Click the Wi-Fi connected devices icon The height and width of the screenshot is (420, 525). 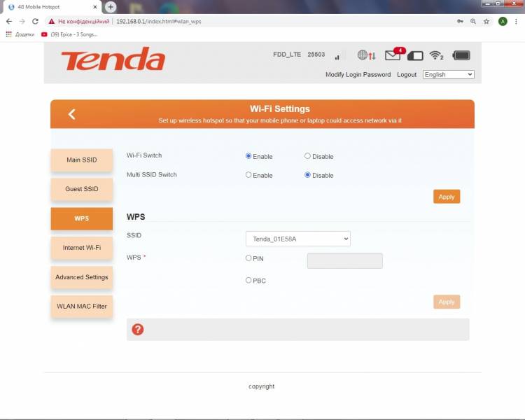click(437, 55)
